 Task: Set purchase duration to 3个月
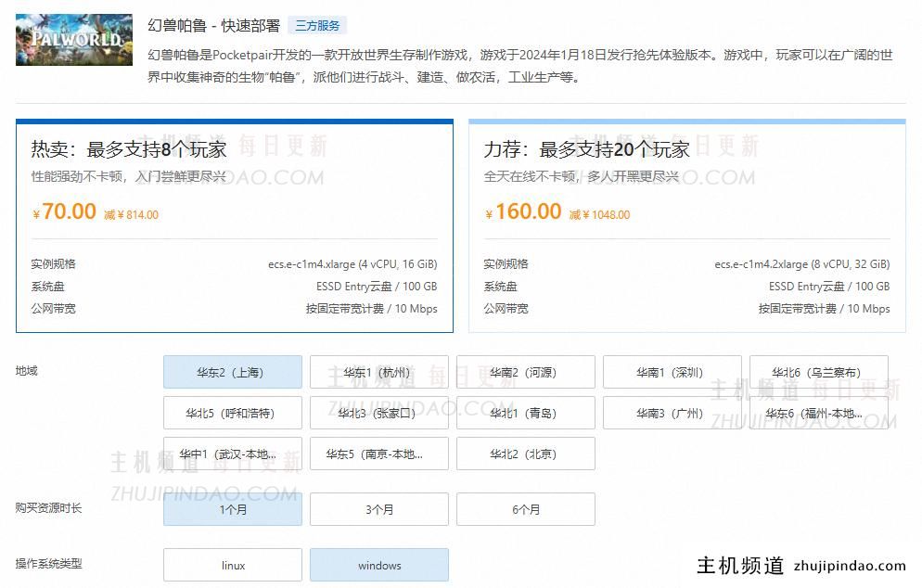click(379, 509)
